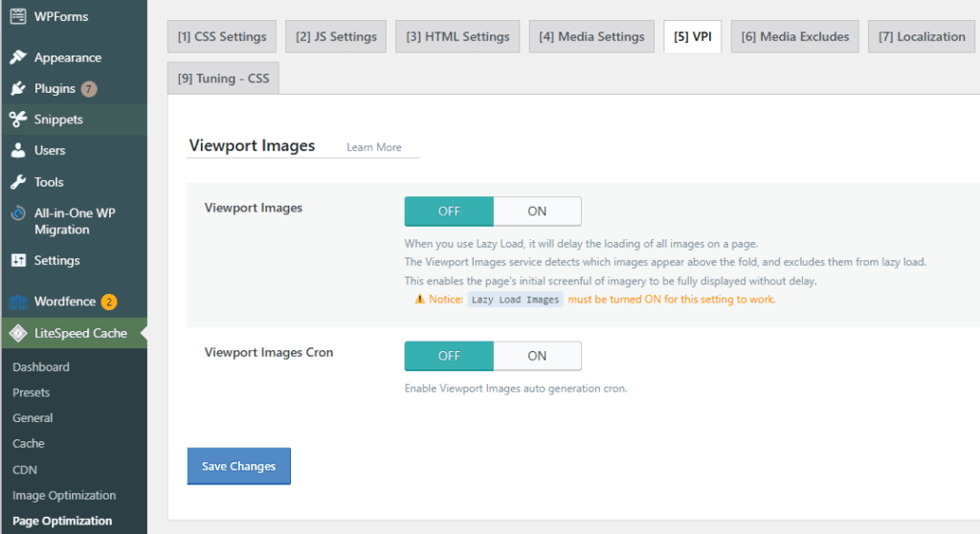980x534 pixels.
Task: Click the Plugins update count badge
Action: [89, 89]
